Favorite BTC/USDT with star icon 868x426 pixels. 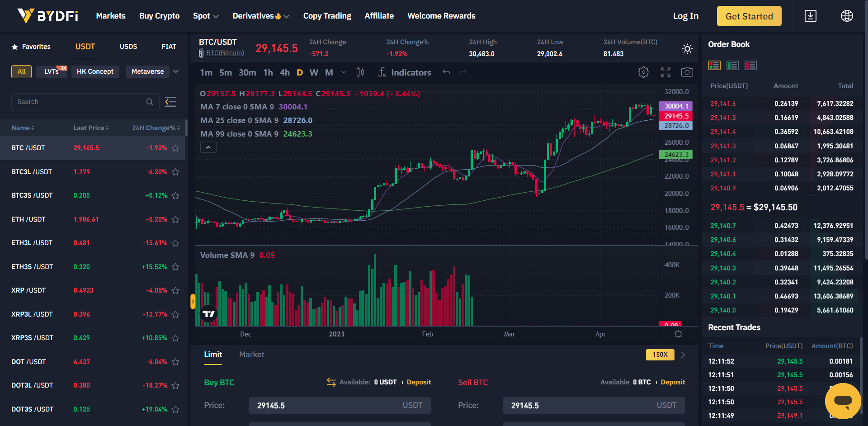[176, 148]
